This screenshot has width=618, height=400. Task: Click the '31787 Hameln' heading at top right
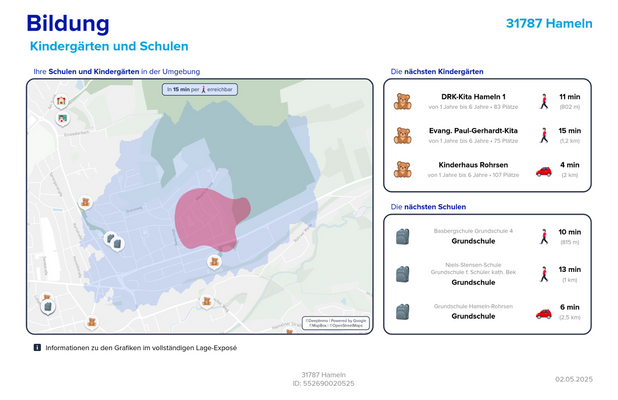click(x=549, y=23)
